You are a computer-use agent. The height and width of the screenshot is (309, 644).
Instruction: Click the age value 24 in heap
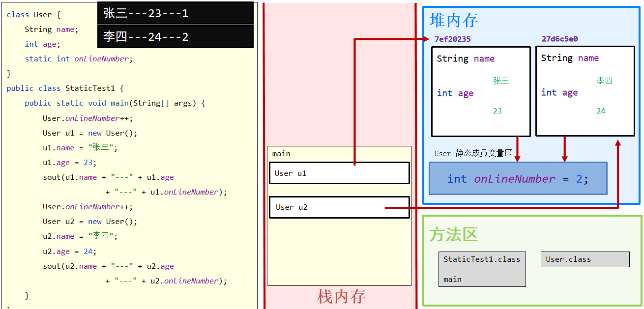pyautogui.click(x=601, y=111)
